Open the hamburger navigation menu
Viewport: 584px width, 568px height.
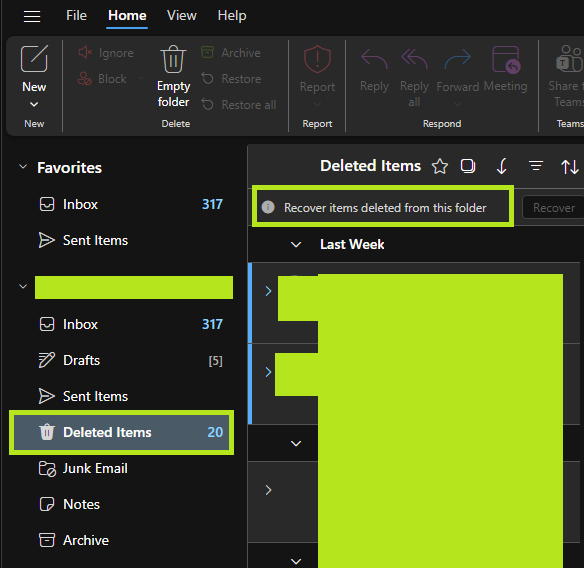coord(32,16)
